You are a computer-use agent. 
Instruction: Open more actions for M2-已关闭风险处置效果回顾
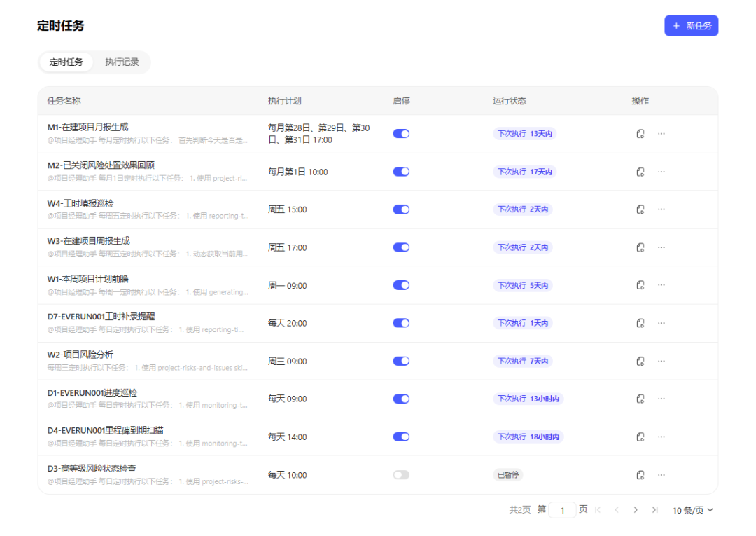(x=661, y=172)
